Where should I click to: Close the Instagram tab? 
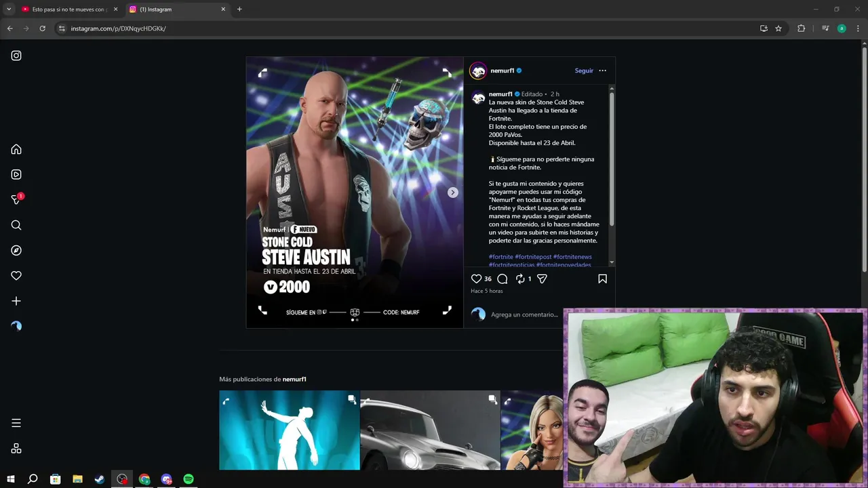(x=223, y=9)
